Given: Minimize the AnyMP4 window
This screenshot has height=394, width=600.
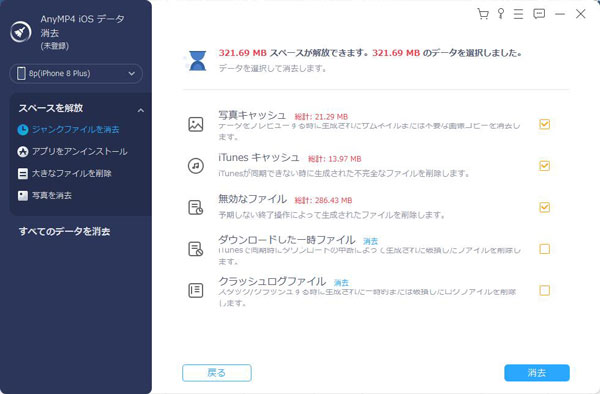Looking at the screenshot, I should click(x=560, y=14).
